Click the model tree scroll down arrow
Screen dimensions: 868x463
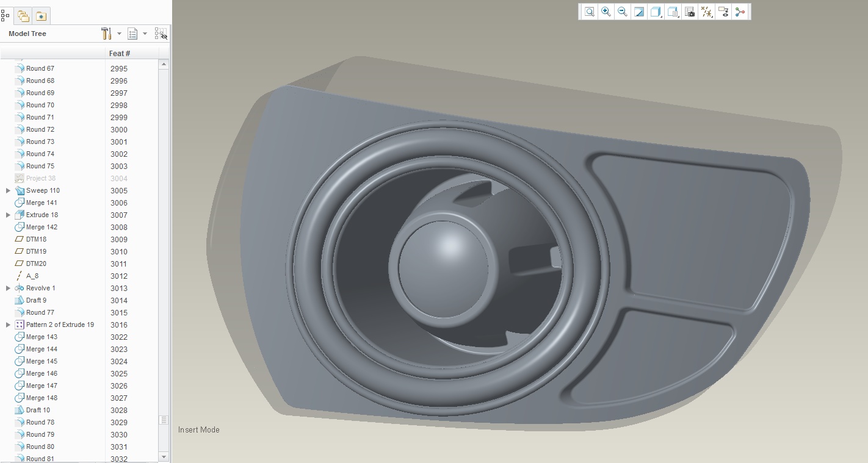(x=163, y=457)
